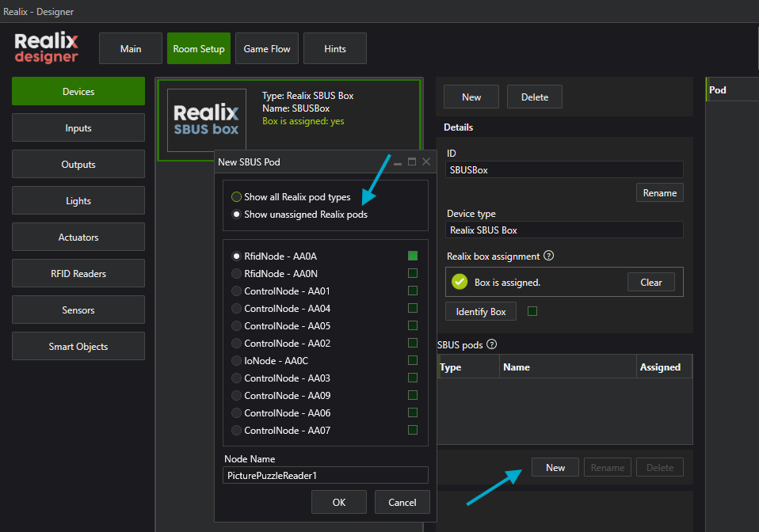The image size is (759, 532).
Task: Open the Smart Objects section
Action: click(x=78, y=346)
